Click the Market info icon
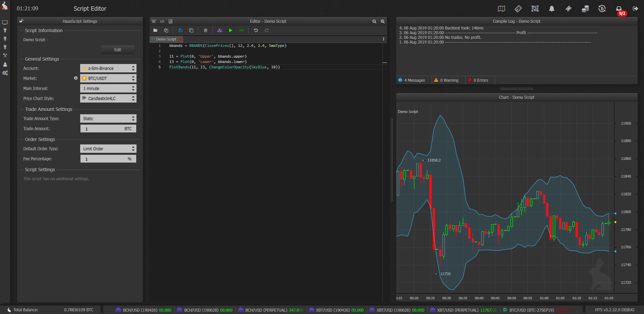 point(76,78)
